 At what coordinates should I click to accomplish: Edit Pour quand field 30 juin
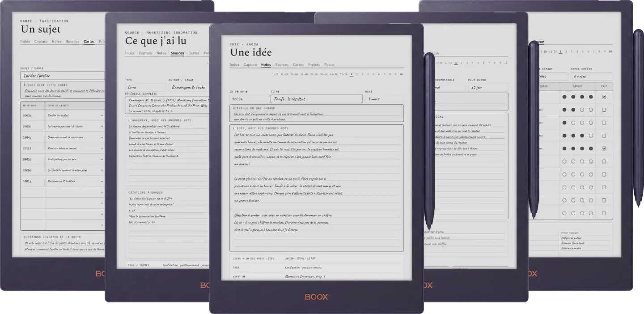click(488, 87)
